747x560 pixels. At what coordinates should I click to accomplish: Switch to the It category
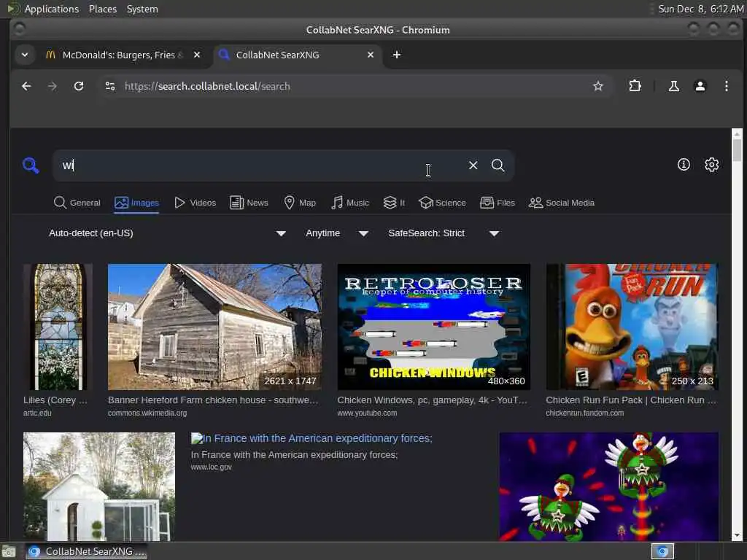coord(394,203)
